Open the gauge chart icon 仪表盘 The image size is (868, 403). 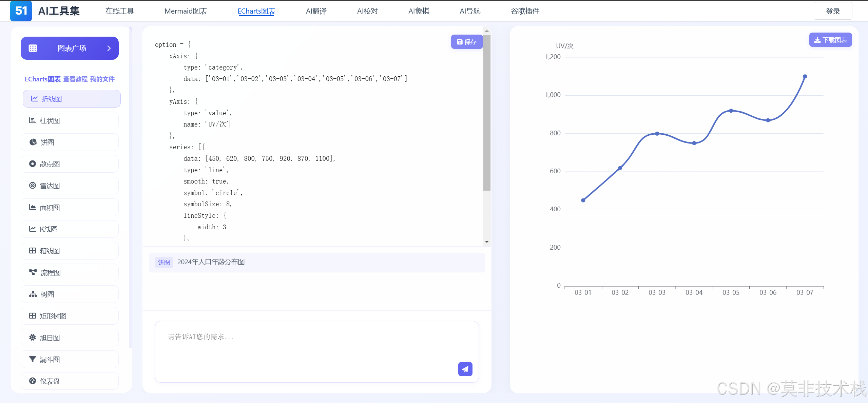(x=33, y=381)
